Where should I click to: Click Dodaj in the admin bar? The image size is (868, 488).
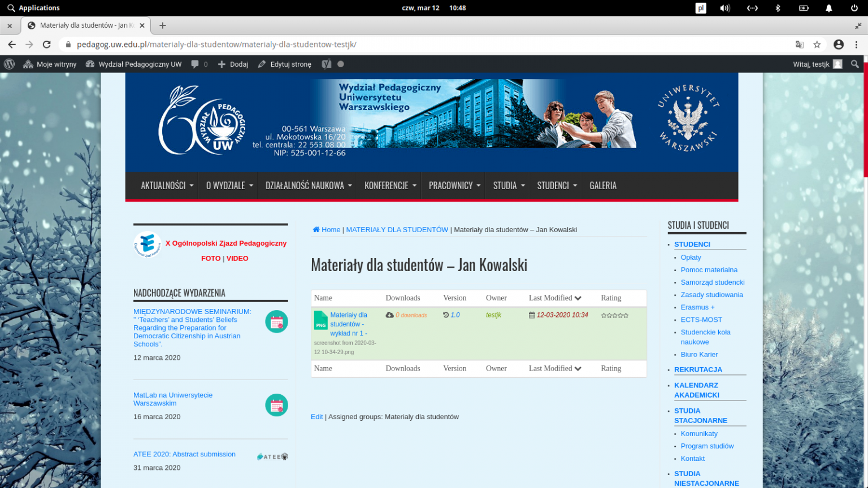pos(233,64)
